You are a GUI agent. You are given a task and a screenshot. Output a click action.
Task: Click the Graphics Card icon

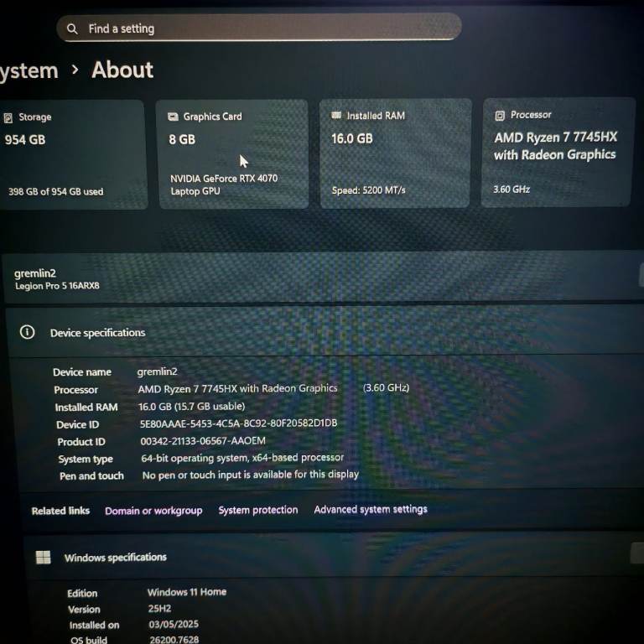[x=173, y=117]
